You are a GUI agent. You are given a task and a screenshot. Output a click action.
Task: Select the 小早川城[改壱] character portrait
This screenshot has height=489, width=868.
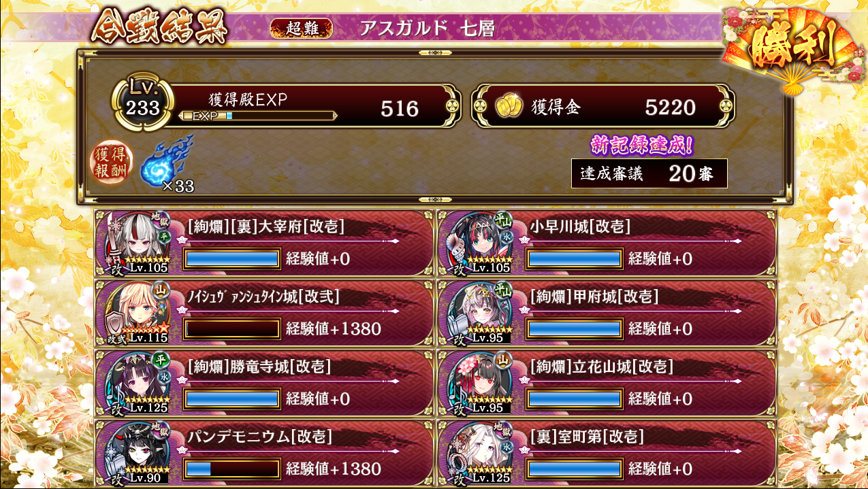pyautogui.click(x=479, y=243)
